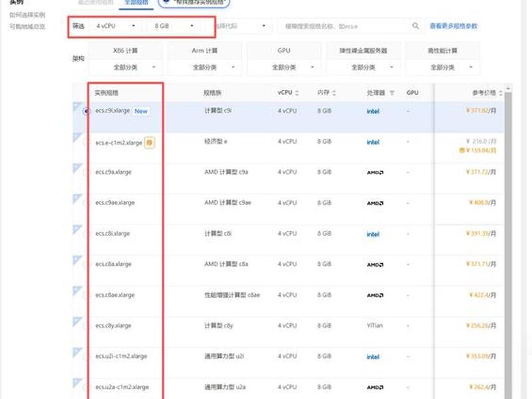Sort by the 内存 column arrows
Viewport: 532px width, 399px height.
click(x=334, y=92)
